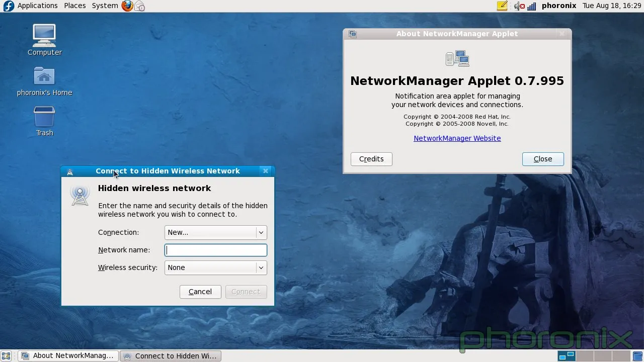Click the antenna icon in the hidden network dialog
644x362 pixels.
[x=79, y=196]
